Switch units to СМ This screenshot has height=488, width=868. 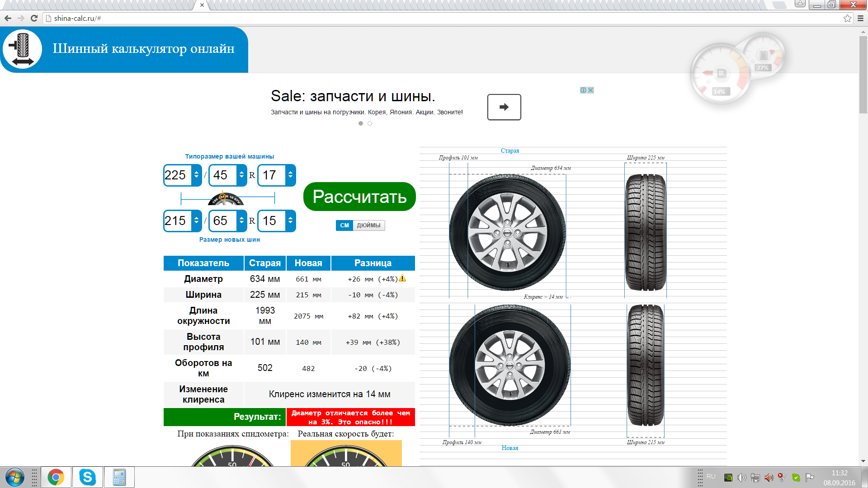click(x=344, y=225)
